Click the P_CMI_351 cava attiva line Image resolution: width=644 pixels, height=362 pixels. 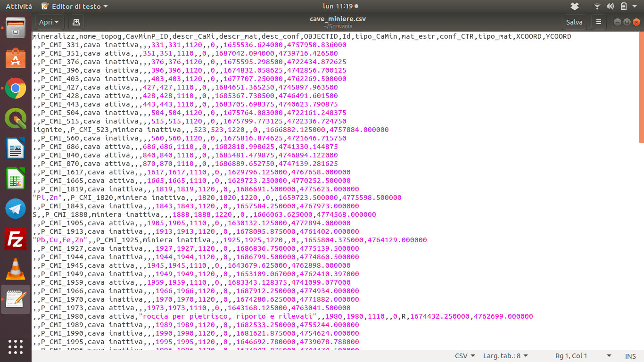[x=185, y=53]
